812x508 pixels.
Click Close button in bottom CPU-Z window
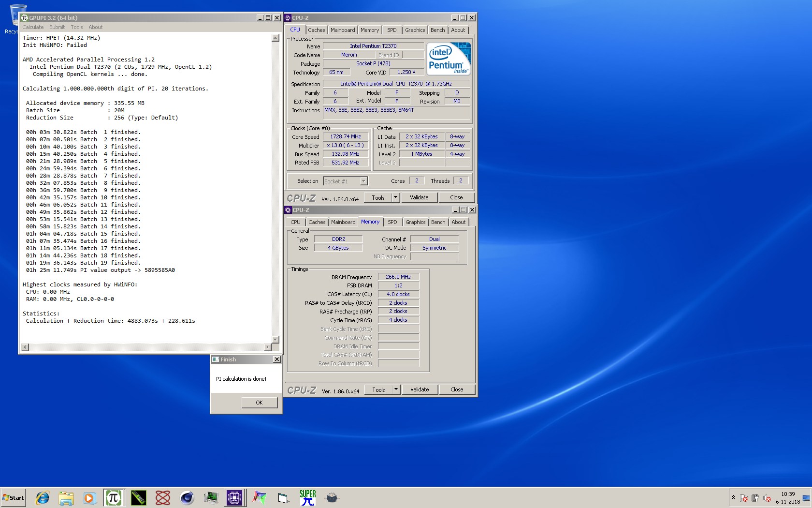click(457, 389)
